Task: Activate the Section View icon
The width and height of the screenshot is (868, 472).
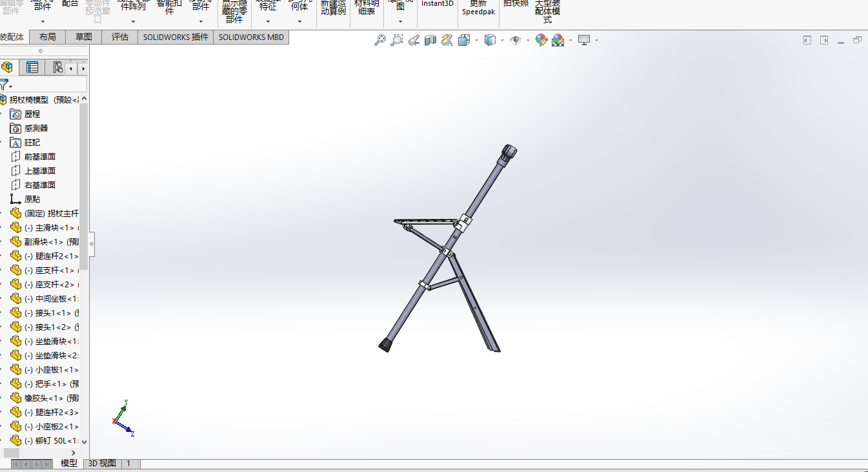Action: pyautogui.click(x=430, y=40)
